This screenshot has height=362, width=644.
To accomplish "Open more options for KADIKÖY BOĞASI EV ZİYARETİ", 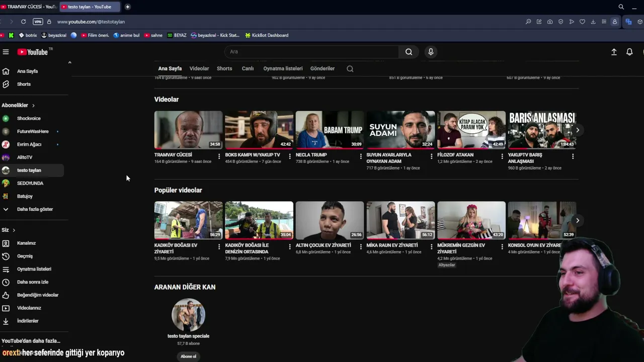I will point(219,247).
